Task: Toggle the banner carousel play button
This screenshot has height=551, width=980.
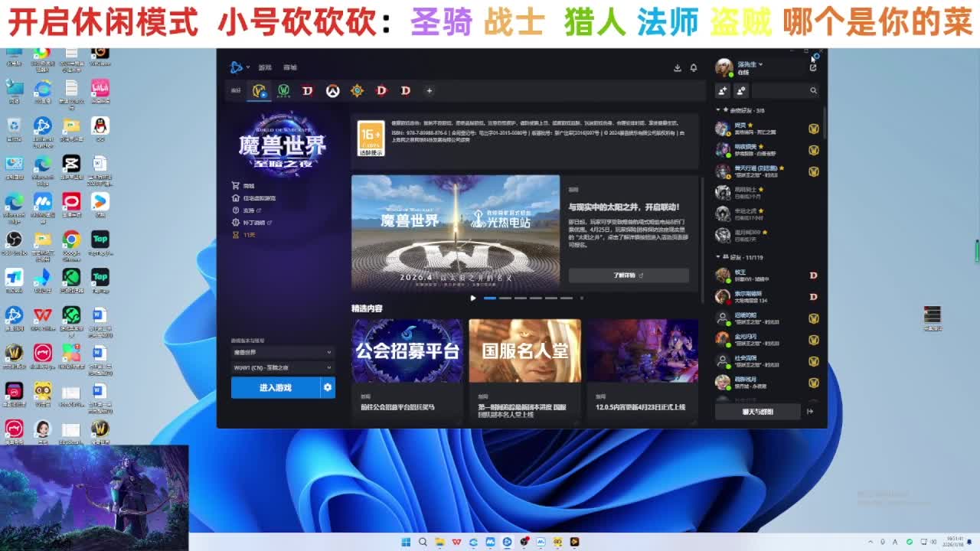Action: (x=473, y=298)
